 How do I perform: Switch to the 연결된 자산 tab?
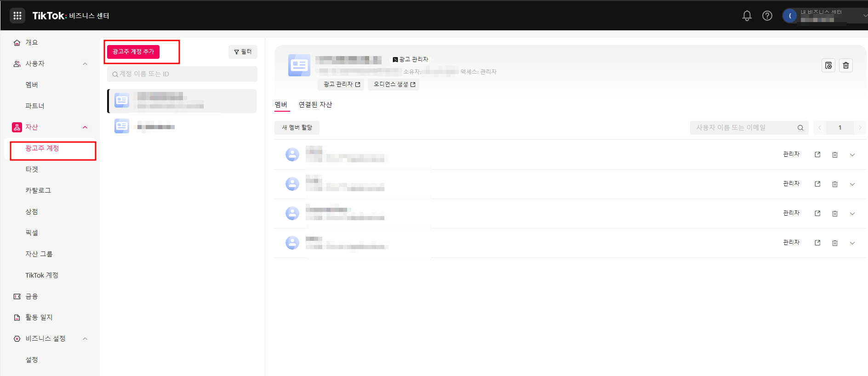pos(315,105)
